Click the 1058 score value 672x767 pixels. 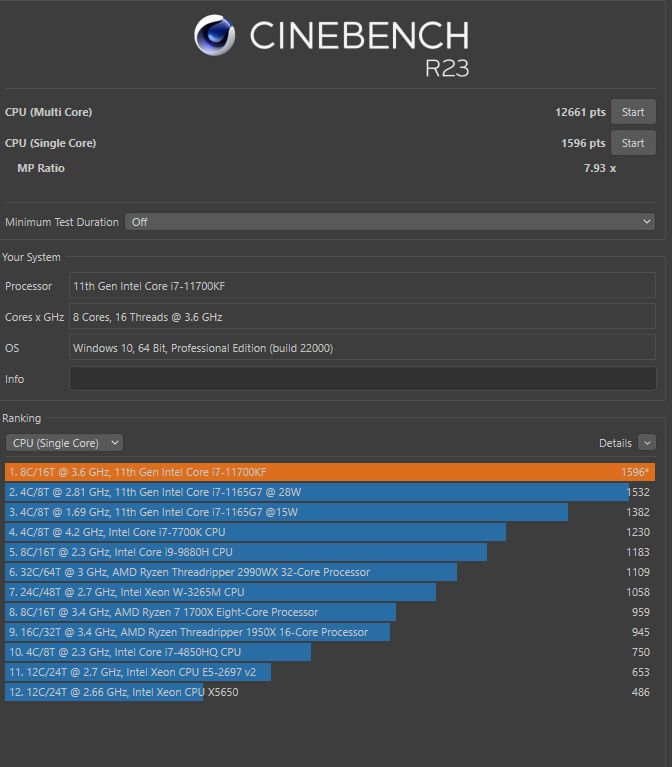click(638, 592)
